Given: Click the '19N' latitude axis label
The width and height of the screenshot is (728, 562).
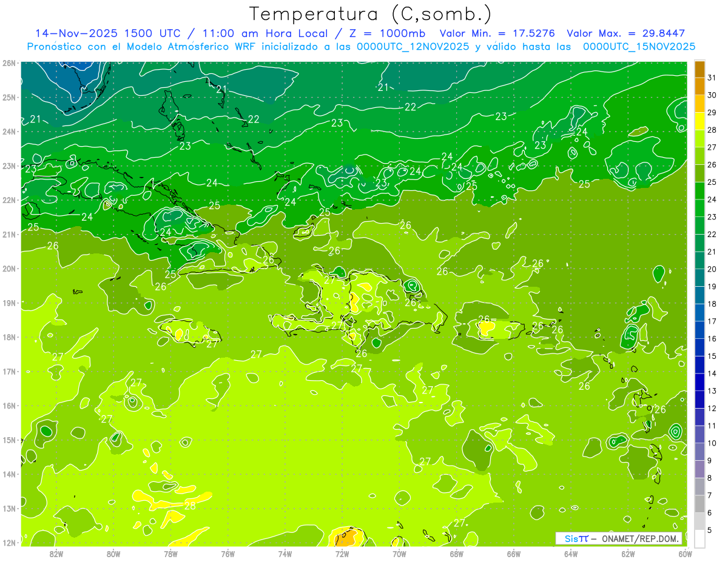Looking at the screenshot, I should (x=10, y=303).
